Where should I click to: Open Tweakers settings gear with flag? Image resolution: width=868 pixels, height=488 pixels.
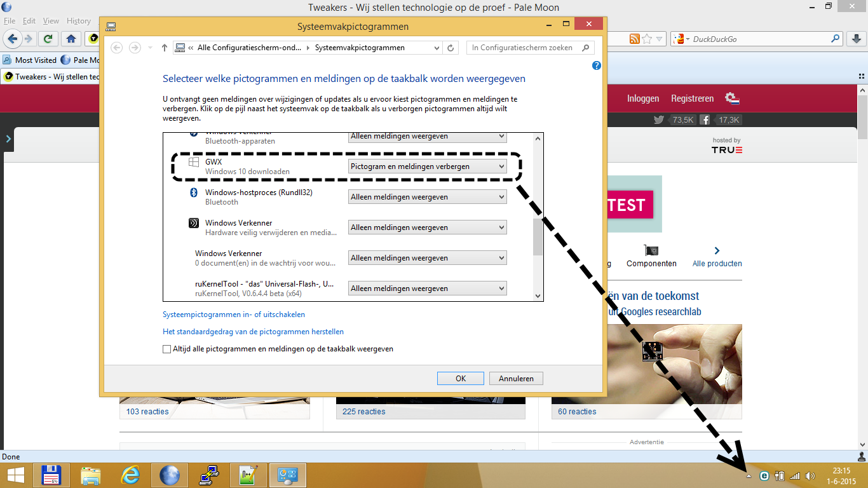coord(733,99)
